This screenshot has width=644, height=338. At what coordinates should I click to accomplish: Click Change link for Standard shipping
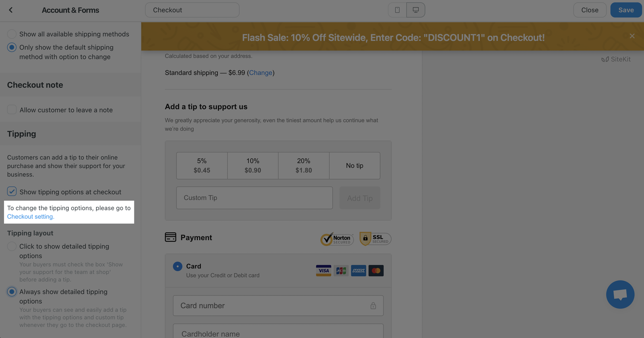(260, 73)
